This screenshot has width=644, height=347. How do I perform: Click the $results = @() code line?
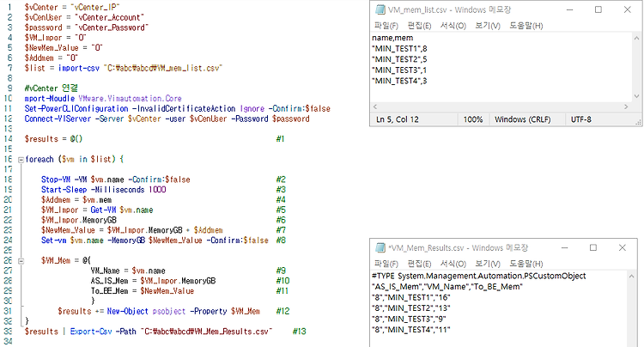pyautogui.click(x=54, y=139)
